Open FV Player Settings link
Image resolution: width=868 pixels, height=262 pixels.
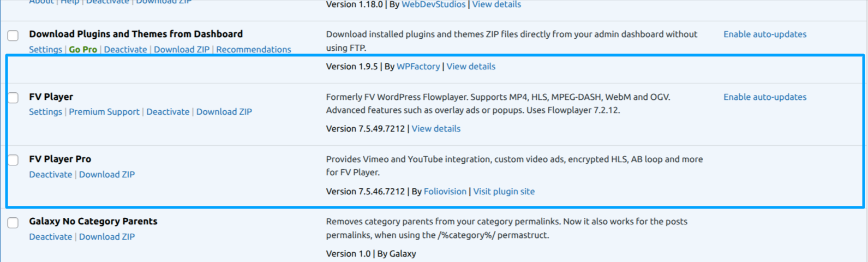(x=45, y=112)
